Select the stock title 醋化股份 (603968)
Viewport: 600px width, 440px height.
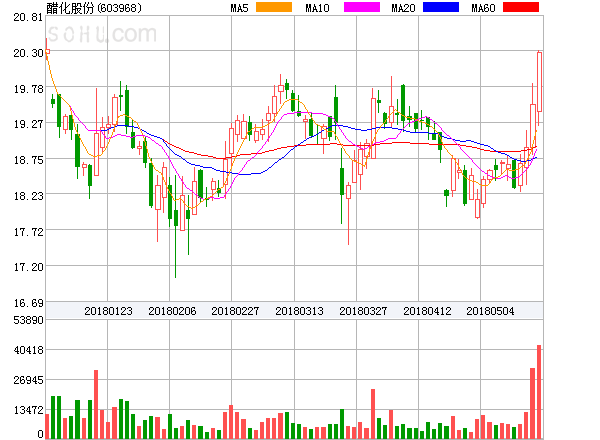tap(94, 8)
